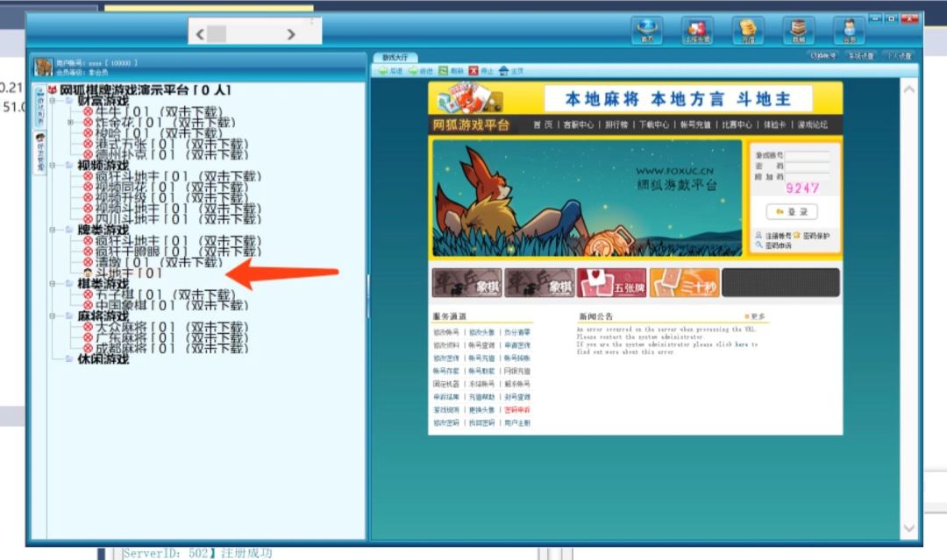Click the folder icon beside 休闲游戏
Screen dimensions: 947x560
pyautogui.click(x=69, y=358)
